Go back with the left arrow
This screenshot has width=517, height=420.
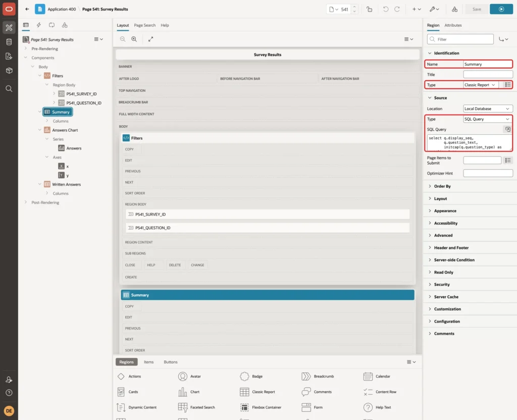click(x=27, y=9)
